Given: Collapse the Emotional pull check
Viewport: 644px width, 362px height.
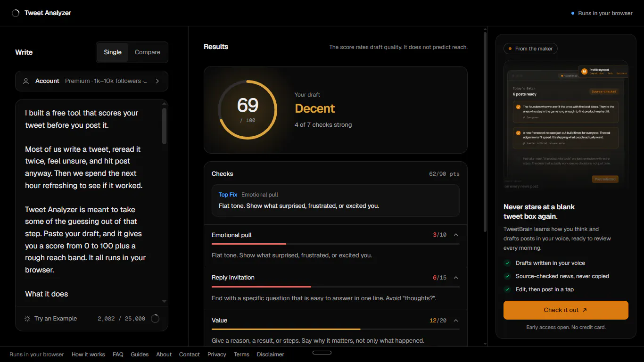Looking at the screenshot, I should click(456, 235).
